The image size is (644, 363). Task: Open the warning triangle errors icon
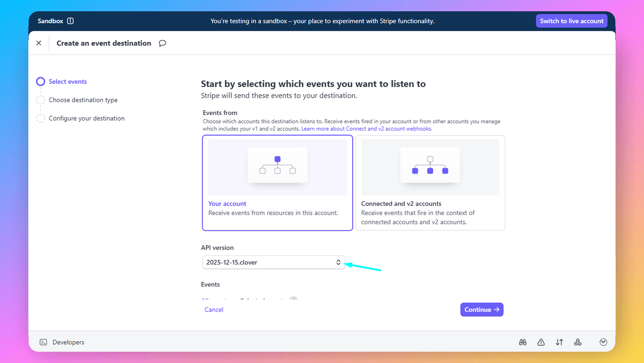[541, 342]
